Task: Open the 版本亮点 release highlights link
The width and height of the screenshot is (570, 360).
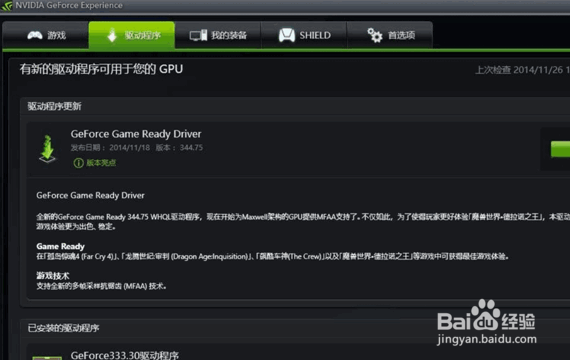Action: point(101,163)
